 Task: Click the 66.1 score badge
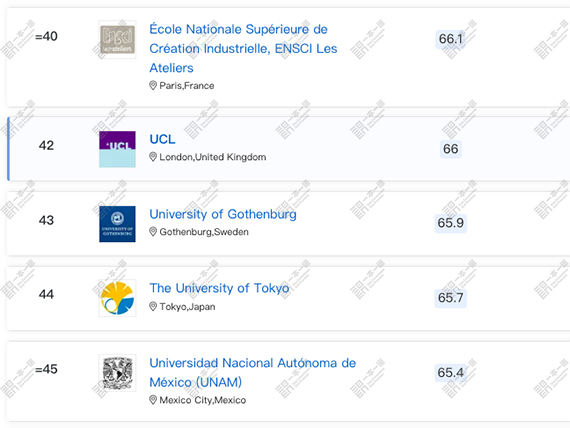point(450,39)
